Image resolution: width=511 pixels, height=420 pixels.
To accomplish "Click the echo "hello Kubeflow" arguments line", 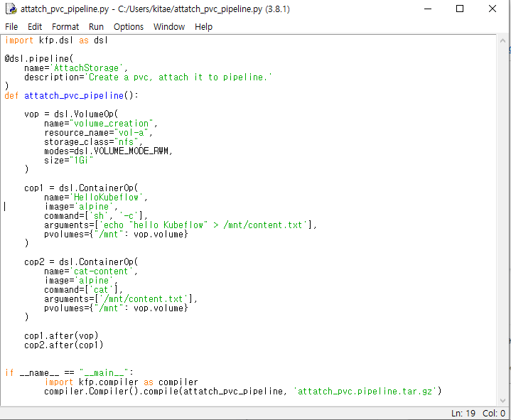I will (181, 225).
